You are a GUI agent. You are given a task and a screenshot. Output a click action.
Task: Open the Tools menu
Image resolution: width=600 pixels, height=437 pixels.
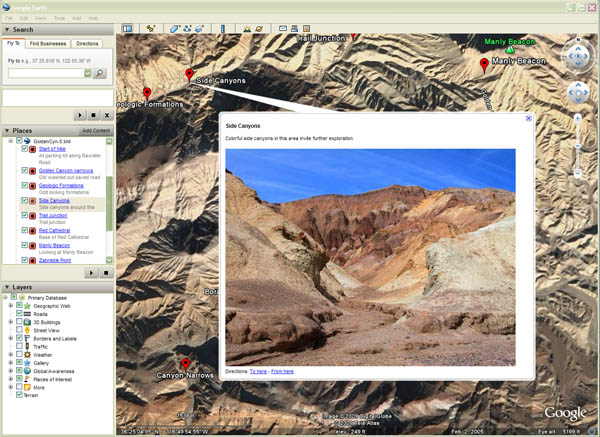click(59, 18)
